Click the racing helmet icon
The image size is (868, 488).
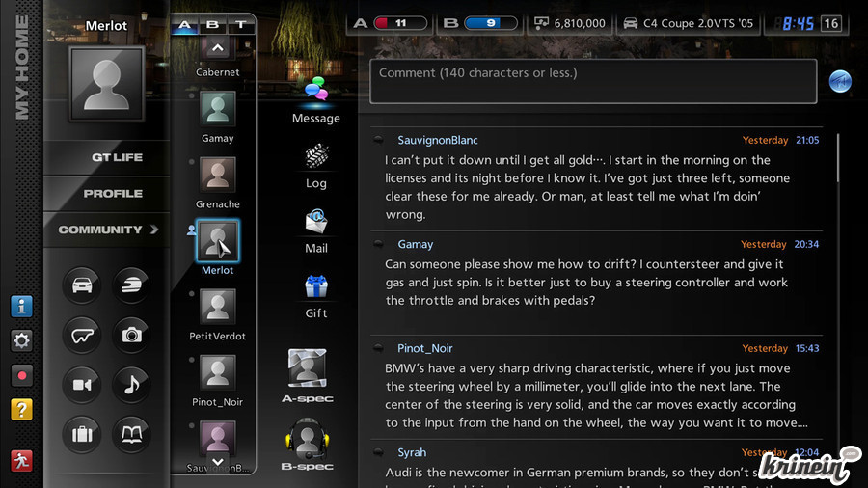tap(132, 285)
